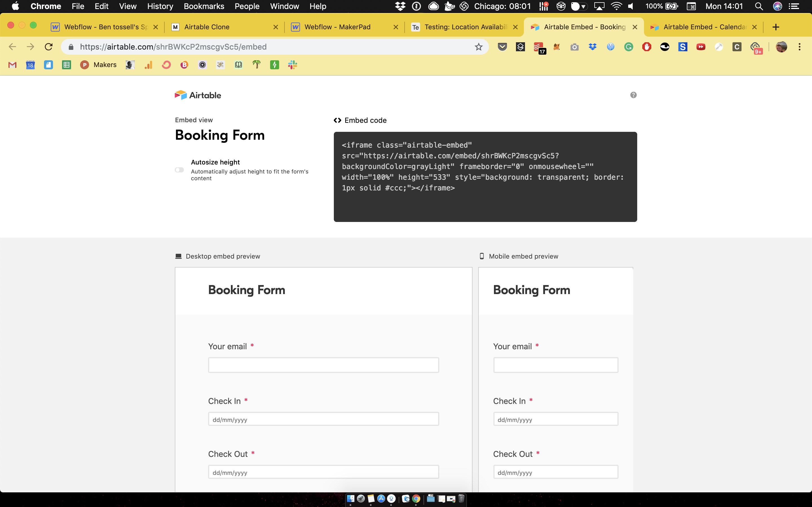The height and width of the screenshot is (507, 812).
Task: Toggle Autosize height switch
Action: click(180, 170)
